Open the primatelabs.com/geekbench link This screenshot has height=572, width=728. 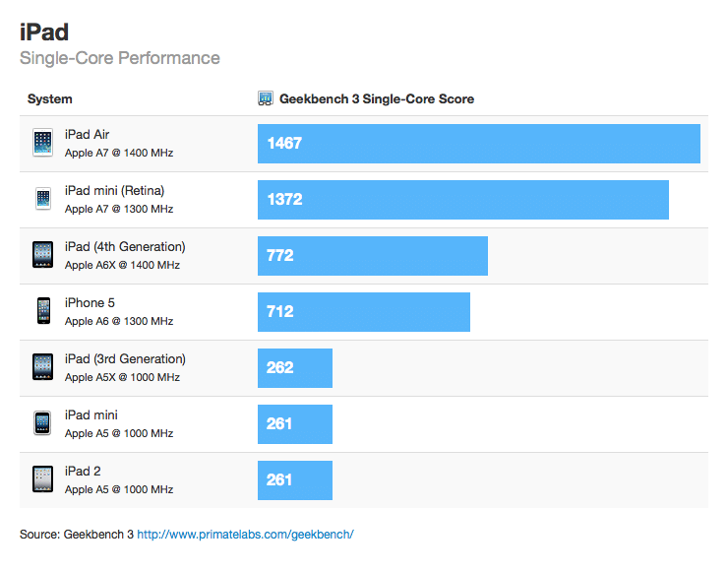(x=245, y=535)
